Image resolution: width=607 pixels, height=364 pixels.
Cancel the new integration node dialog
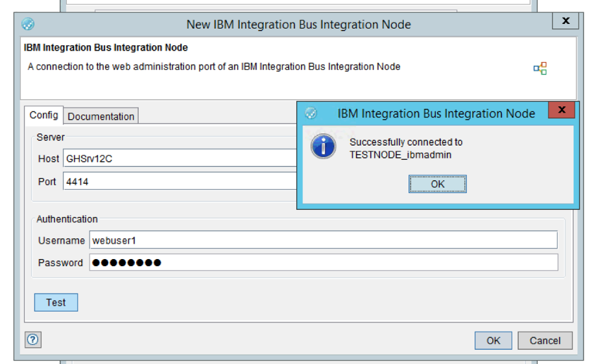[545, 341]
